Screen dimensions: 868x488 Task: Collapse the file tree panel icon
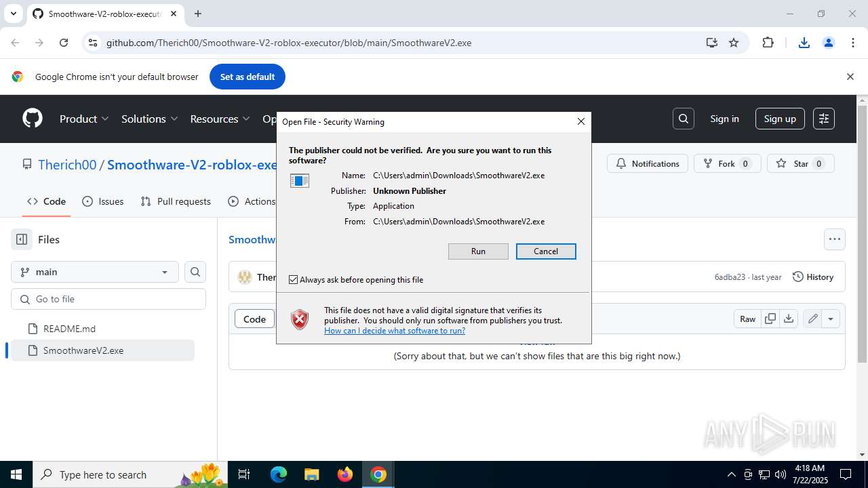[x=22, y=239]
